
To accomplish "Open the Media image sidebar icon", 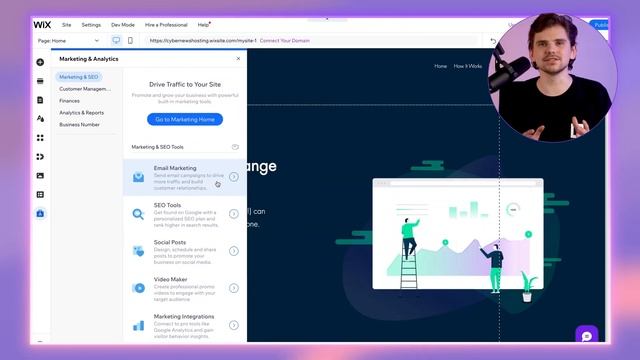I will point(40,176).
